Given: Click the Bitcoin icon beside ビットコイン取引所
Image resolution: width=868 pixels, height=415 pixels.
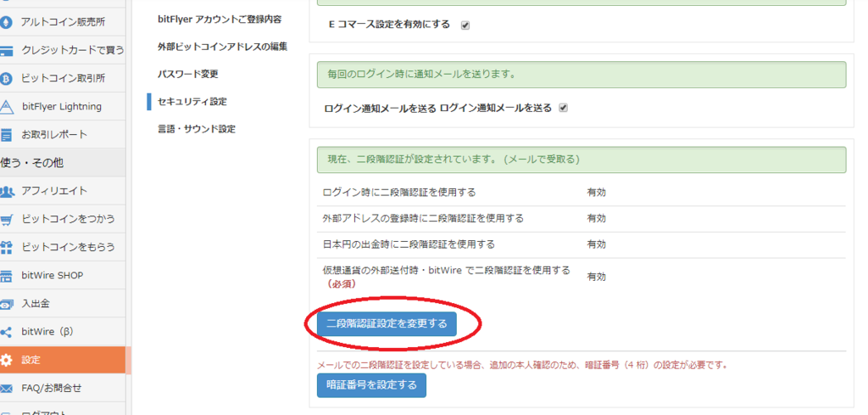Looking at the screenshot, I should (x=7, y=79).
